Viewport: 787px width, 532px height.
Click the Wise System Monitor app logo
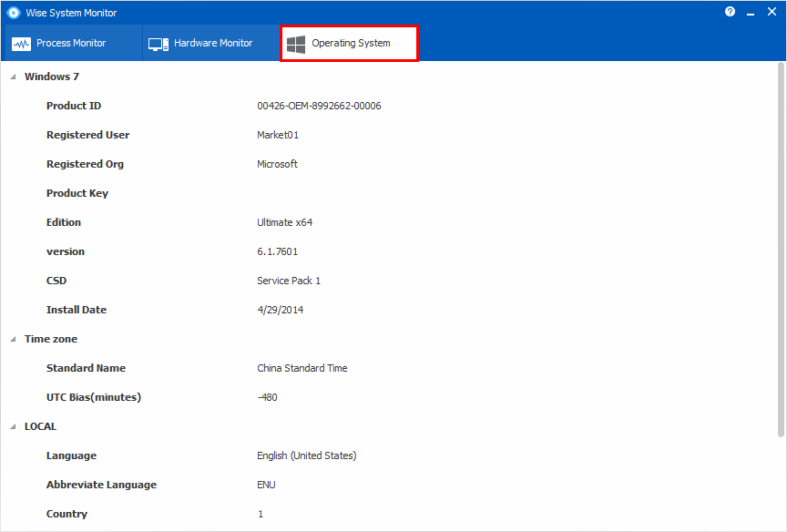pyautogui.click(x=14, y=13)
